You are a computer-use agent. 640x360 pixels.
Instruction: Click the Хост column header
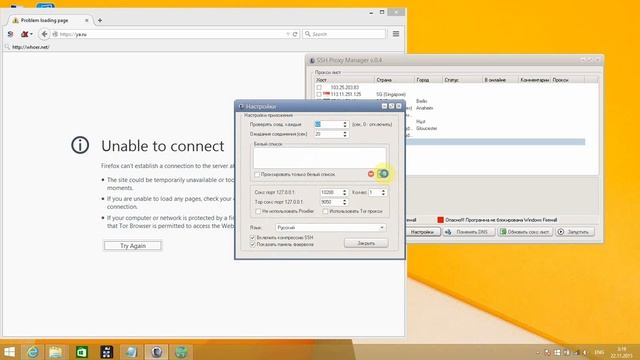[344, 80]
